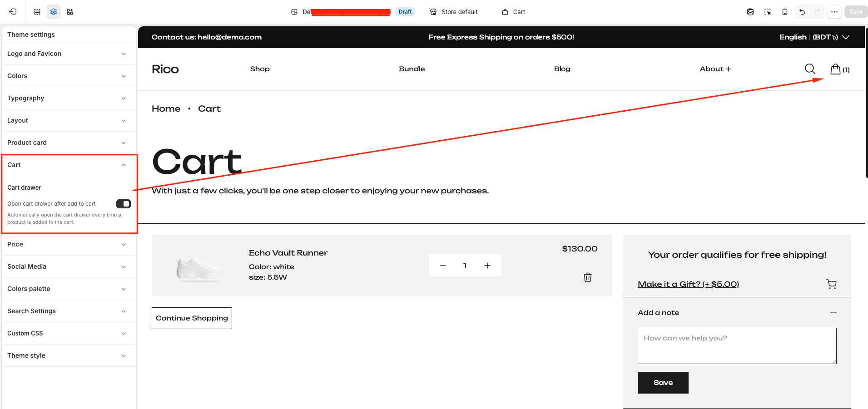Open the three-dots more actions menu
Viewport: 868px width, 409px height.
point(834,12)
